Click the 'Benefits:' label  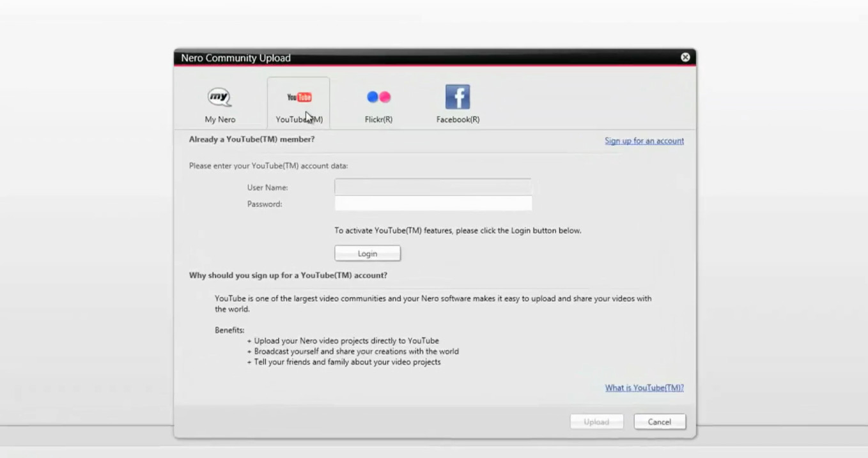coord(229,330)
